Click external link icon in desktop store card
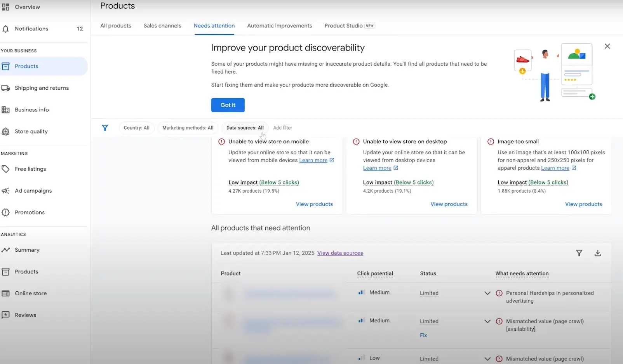The height and width of the screenshot is (364, 623). tap(396, 168)
